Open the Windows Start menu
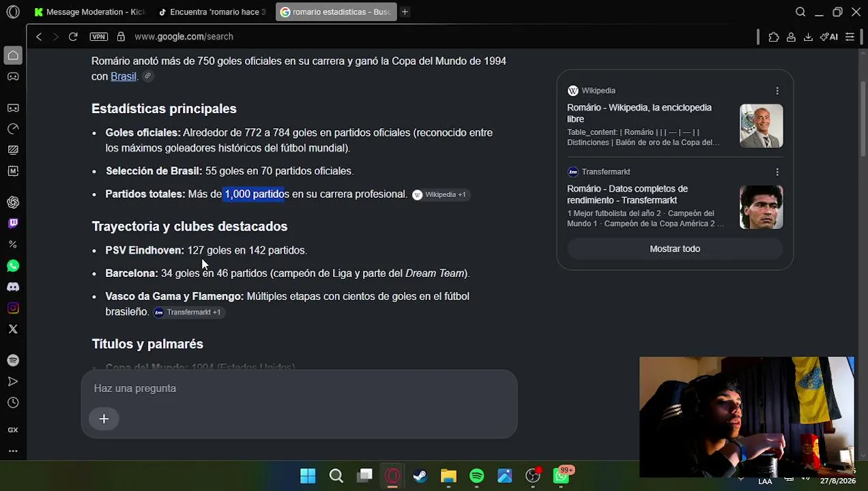Viewport: 868px width, 491px height. pos(308,476)
